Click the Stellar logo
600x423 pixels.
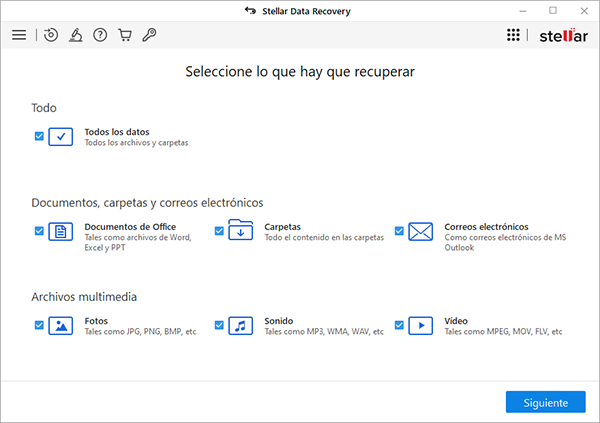[x=563, y=36]
